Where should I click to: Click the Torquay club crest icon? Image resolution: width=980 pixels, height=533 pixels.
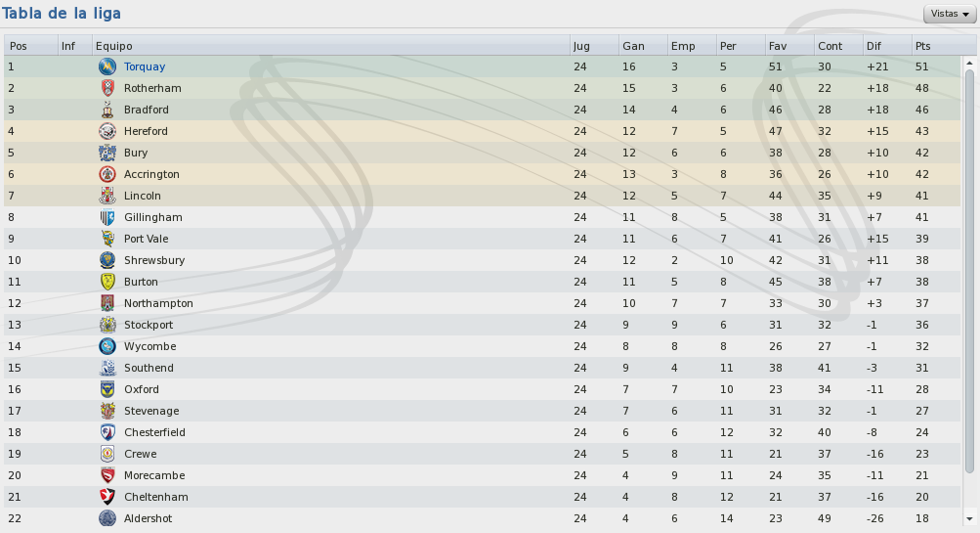tap(107, 67)
